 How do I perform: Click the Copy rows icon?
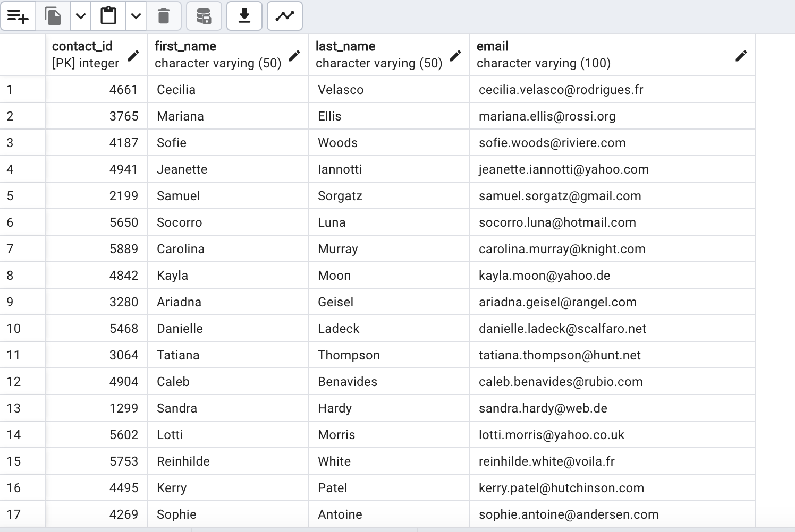pyautogui.click(x=53, y=16)
